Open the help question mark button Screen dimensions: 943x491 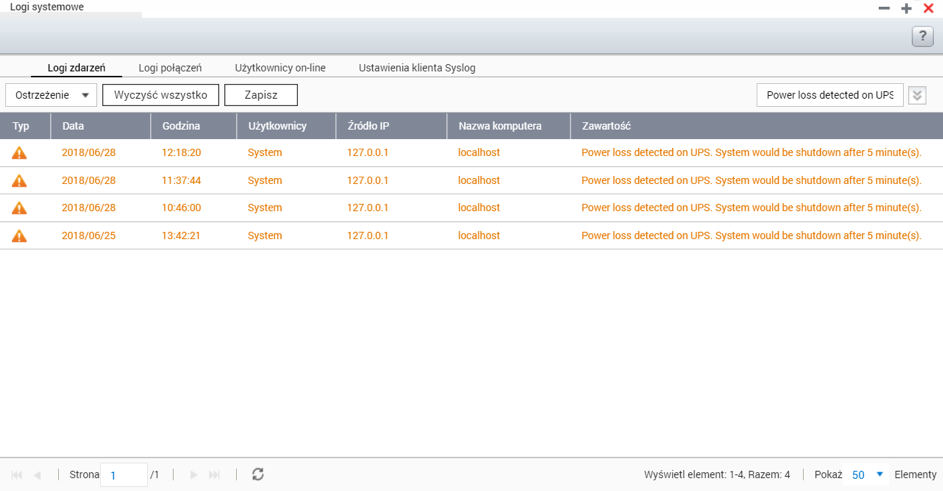(x=921, y=36)
